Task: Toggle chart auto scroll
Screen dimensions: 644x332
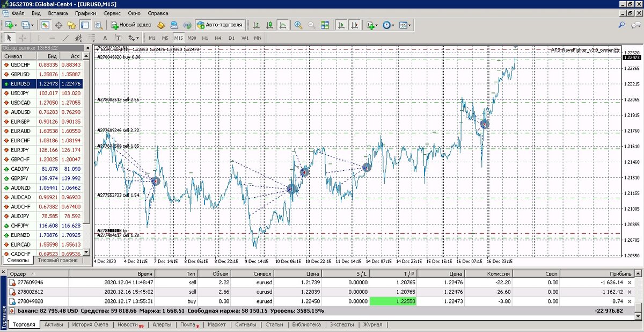Action: click(341, 25)
